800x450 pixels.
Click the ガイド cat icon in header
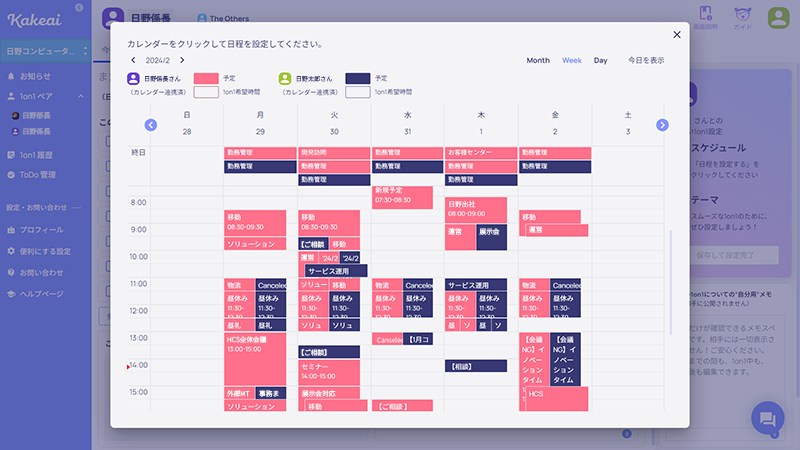(x=743, y=18)
